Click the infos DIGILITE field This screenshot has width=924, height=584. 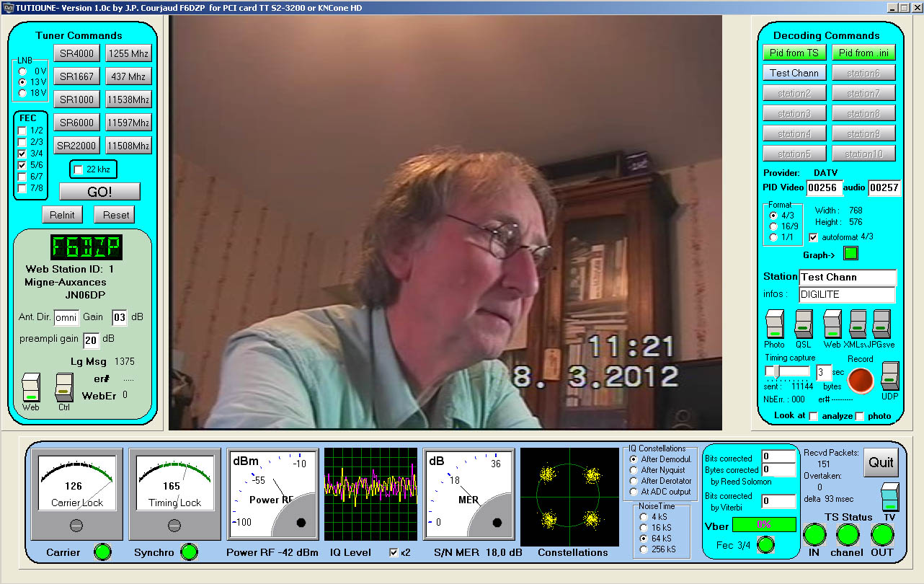tap(848, 295)
